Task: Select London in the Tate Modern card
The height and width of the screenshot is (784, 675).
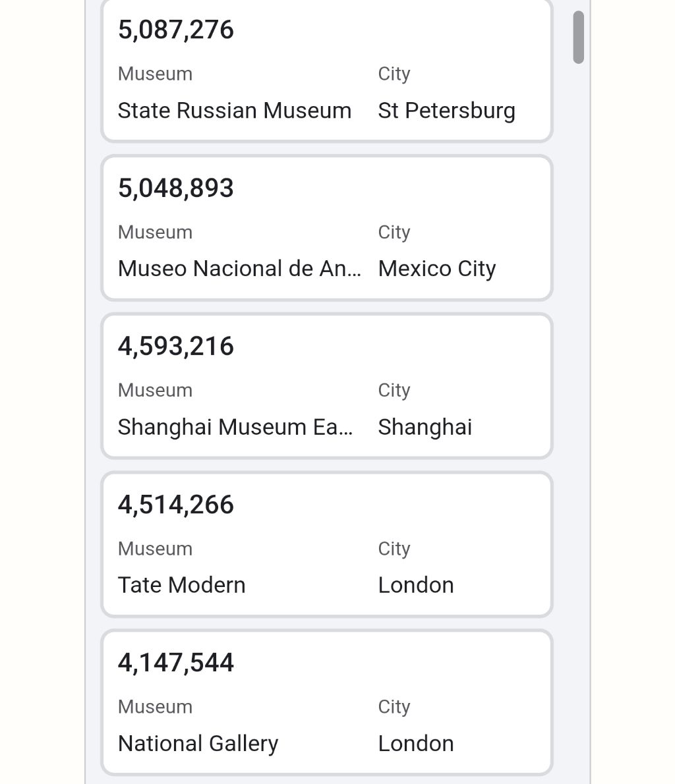Action: click(416, 585)
